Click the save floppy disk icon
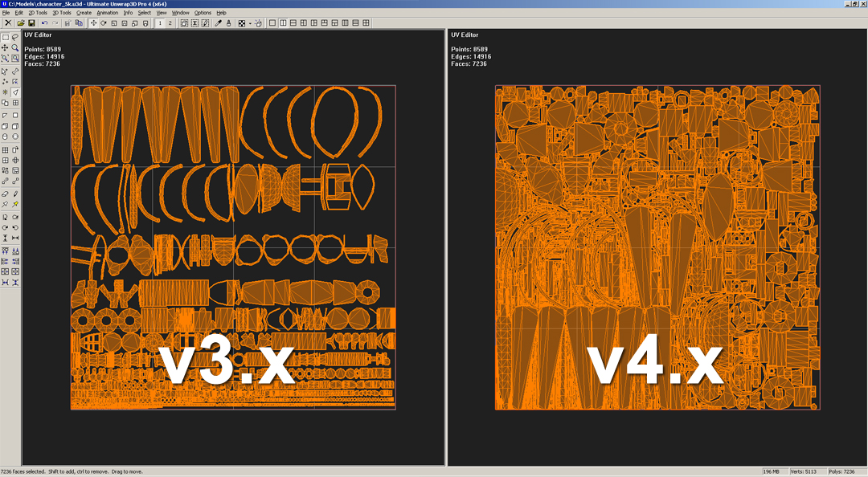868x477 pixels. pos(31,23)
